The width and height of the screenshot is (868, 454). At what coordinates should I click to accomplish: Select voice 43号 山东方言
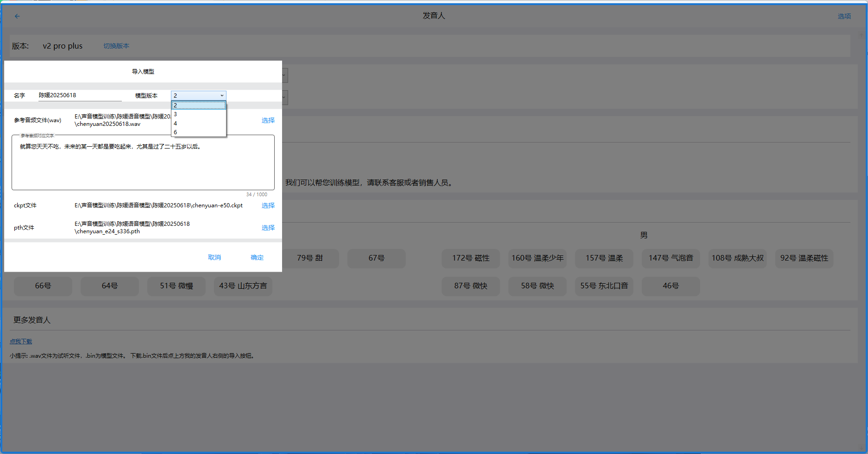coord(243,286)
